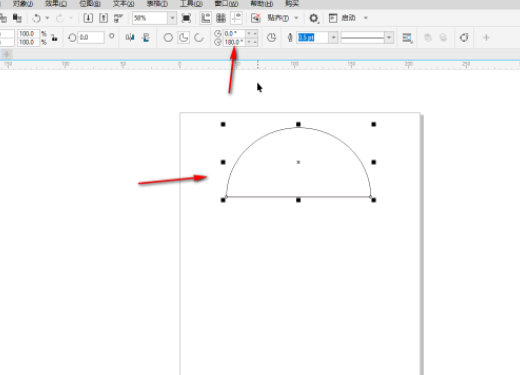Click the lower scale factor field 100.0
This screenshot has width=520, height=375.
[x=29, y=42]
